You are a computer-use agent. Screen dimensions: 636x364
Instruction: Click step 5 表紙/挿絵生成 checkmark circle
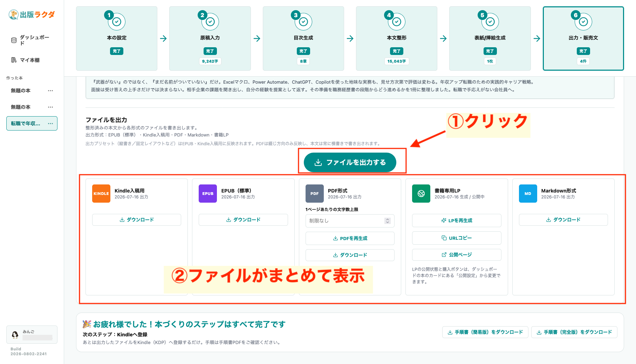pyautogui.click(x=490, y=22)
